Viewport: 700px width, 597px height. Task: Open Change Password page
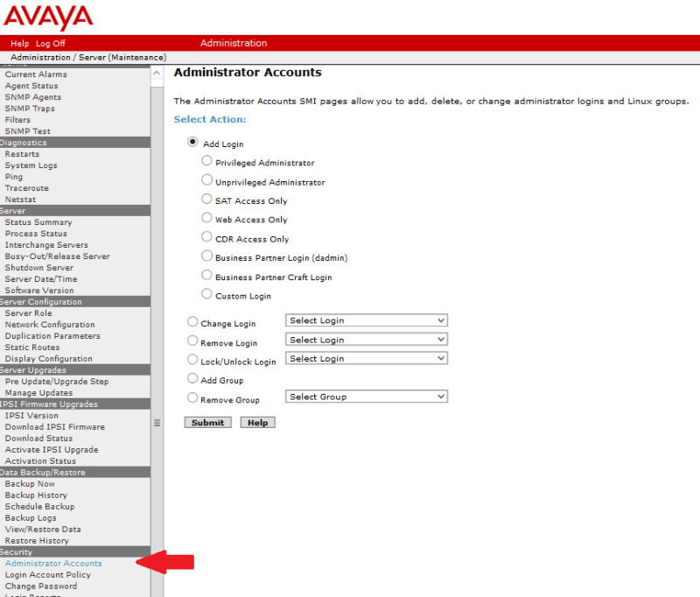click(40, 586)
